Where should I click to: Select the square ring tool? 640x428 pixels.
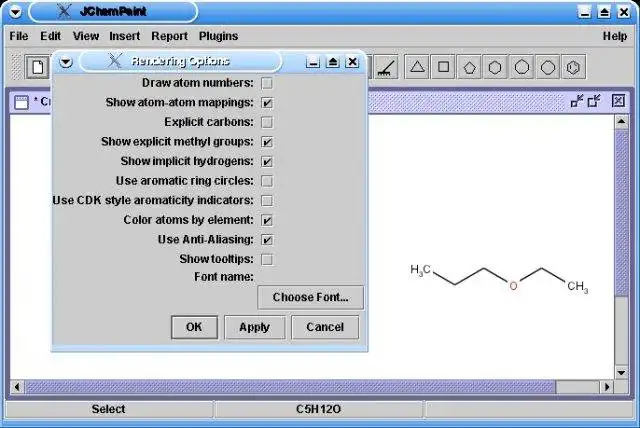tap(443, 67)
